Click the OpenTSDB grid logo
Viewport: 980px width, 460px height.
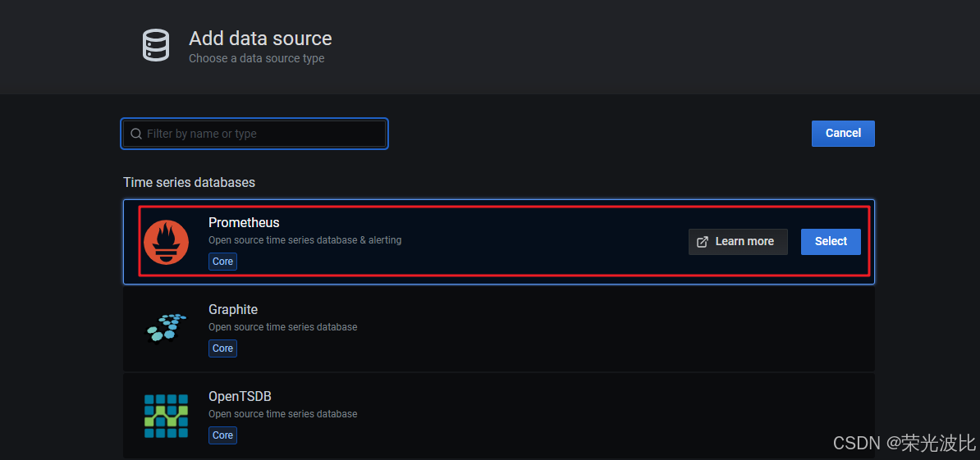click(x=167, y=416)
